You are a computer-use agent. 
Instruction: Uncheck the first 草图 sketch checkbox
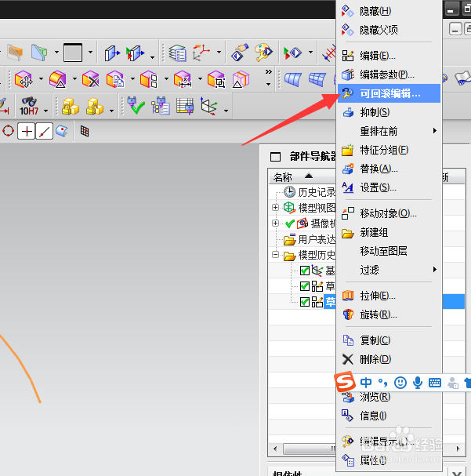tap(305, 286)
